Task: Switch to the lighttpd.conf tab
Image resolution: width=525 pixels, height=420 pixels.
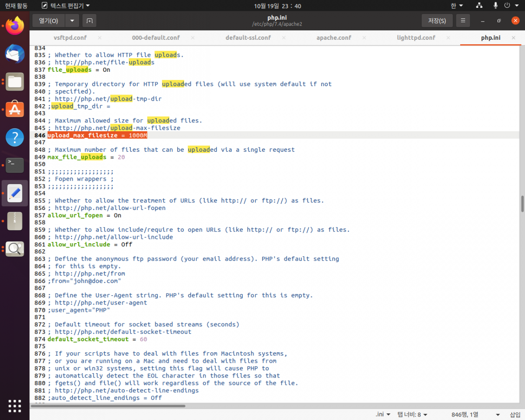Action: click(416, 38)
